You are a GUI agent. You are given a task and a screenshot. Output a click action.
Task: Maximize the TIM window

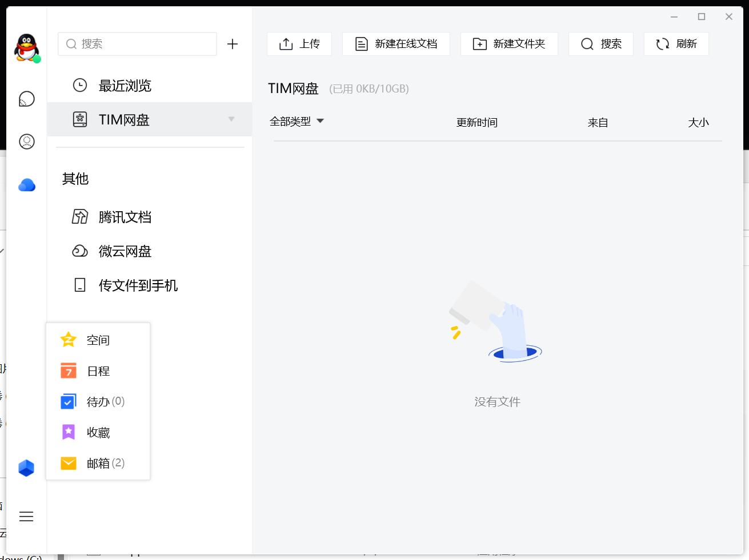(702, 17)
